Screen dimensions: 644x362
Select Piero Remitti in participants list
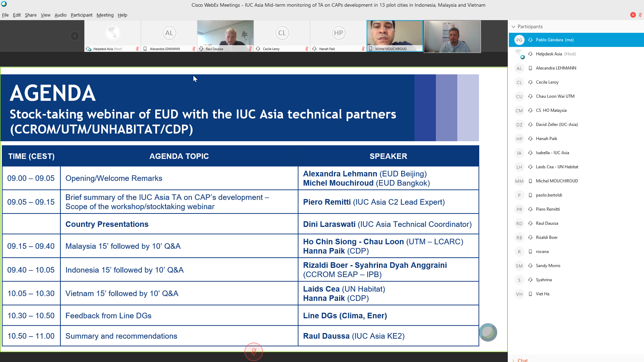[x=548, y=209]
